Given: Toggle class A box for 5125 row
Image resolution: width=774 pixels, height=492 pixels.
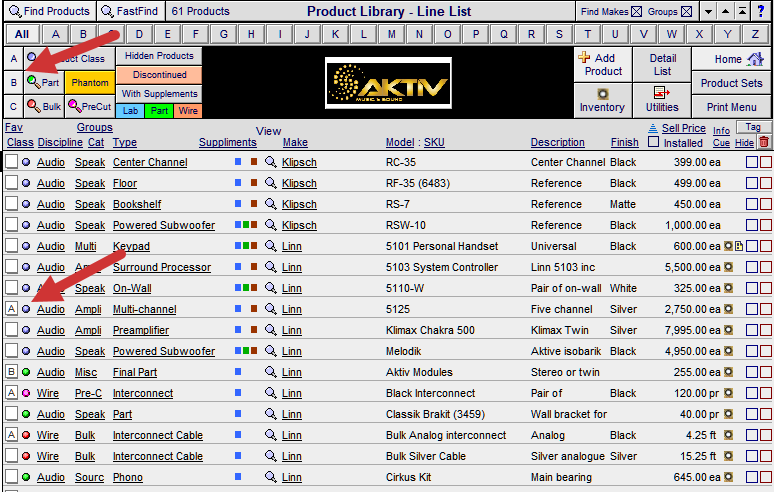Looking at the screenshot, I should (11, 308).
